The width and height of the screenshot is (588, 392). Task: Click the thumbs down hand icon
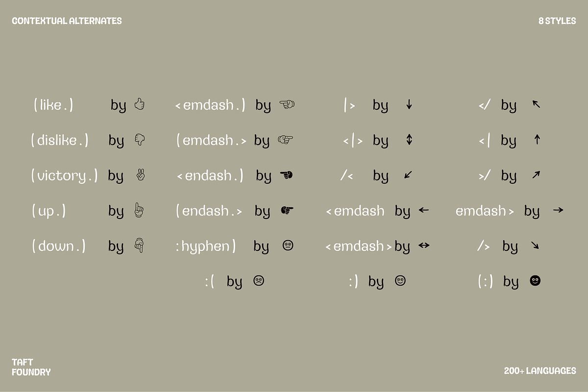[x=140, y=140]
